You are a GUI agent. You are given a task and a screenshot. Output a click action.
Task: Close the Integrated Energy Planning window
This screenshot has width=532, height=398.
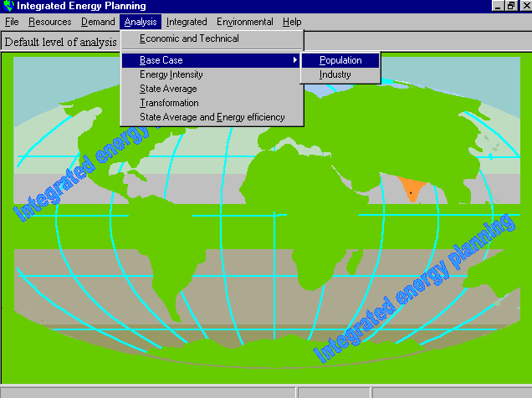pos(524,6)
